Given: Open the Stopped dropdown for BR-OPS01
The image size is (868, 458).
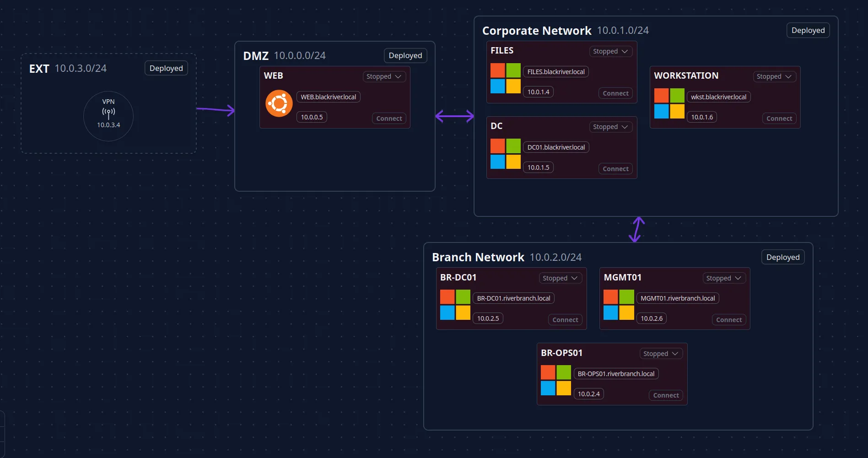Looking at the screenshot, I should point(661,354).
